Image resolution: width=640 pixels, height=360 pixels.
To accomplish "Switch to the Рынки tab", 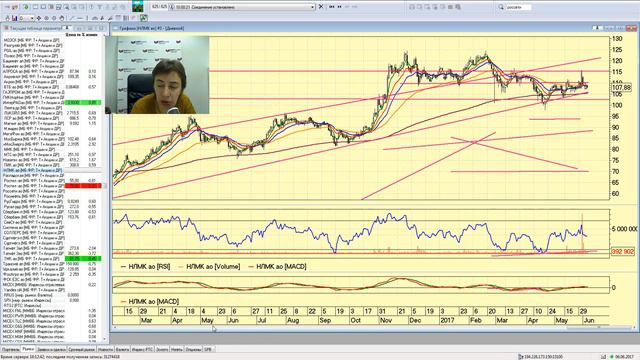I will pyautogui.click(x=28, y=349).
